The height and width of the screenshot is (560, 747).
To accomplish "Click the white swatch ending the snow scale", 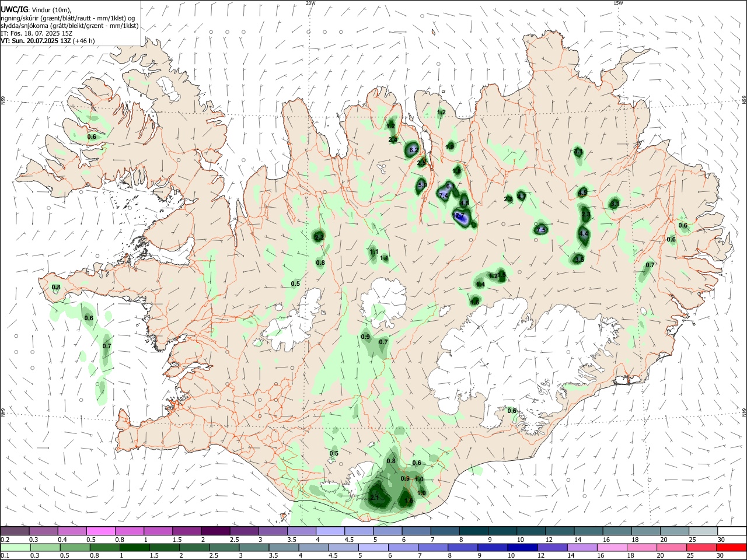I will 731,531.
